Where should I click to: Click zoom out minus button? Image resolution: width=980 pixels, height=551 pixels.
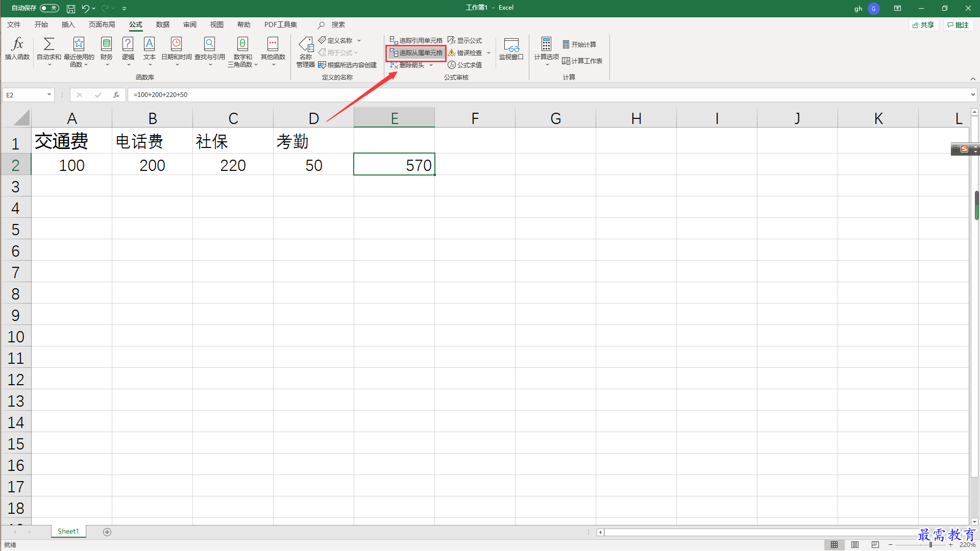[x=891, y=545]
